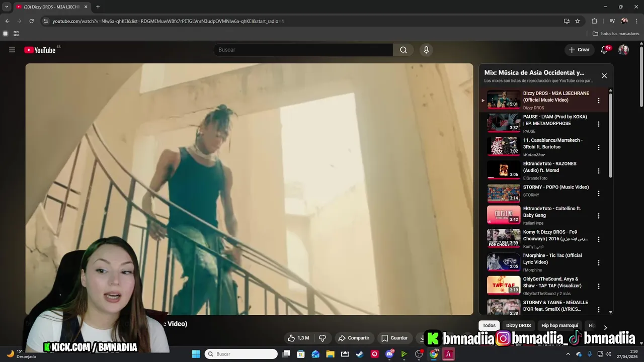Viewport: 644px width, 362px height.
Task: Open options for ElGrandeToto RAZONES row
Action: 598,171
